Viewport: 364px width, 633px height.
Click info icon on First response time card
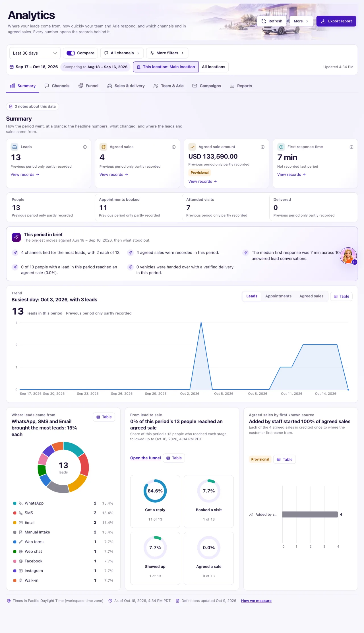351,147
